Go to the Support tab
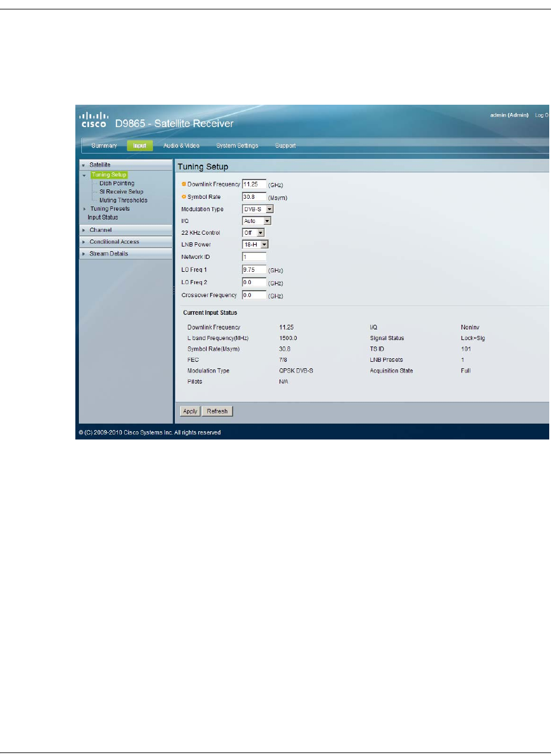Image resolution: width=551 pixels, height=756 pixels. 286,145
